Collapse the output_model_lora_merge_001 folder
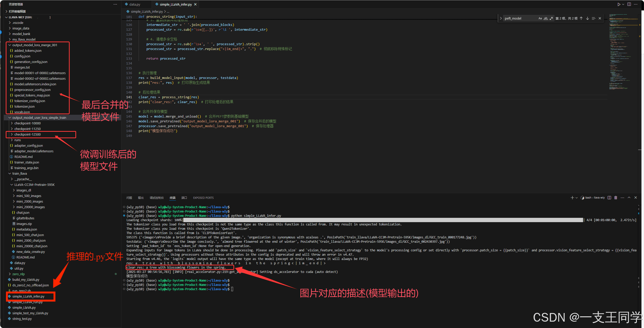644x328 pixels. [x=35, y=45]
